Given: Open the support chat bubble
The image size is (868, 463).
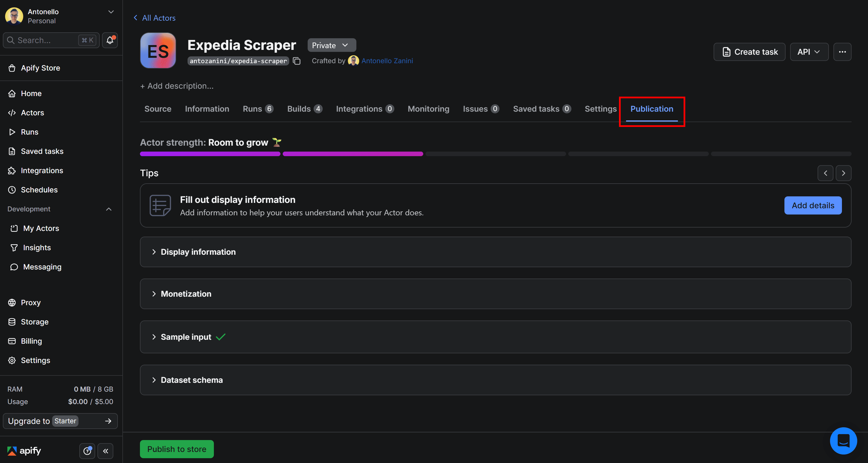Looking at the screenshot, I should pos(844,441).
